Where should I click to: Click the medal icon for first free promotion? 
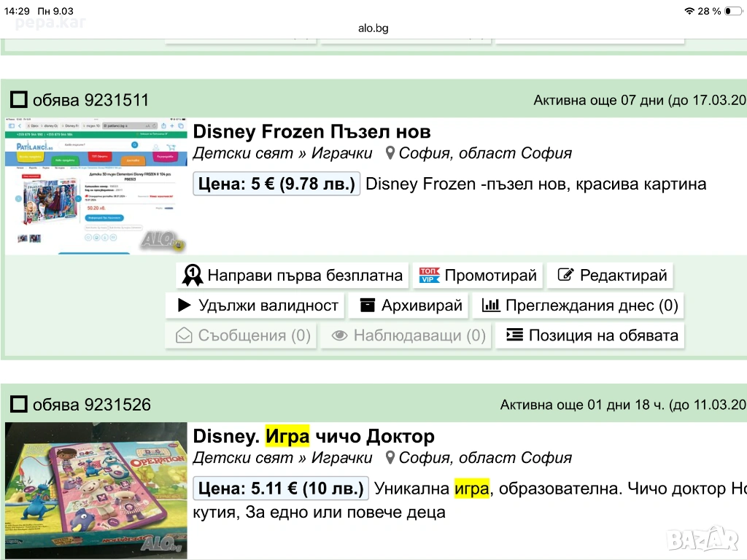tap(193, 276)
